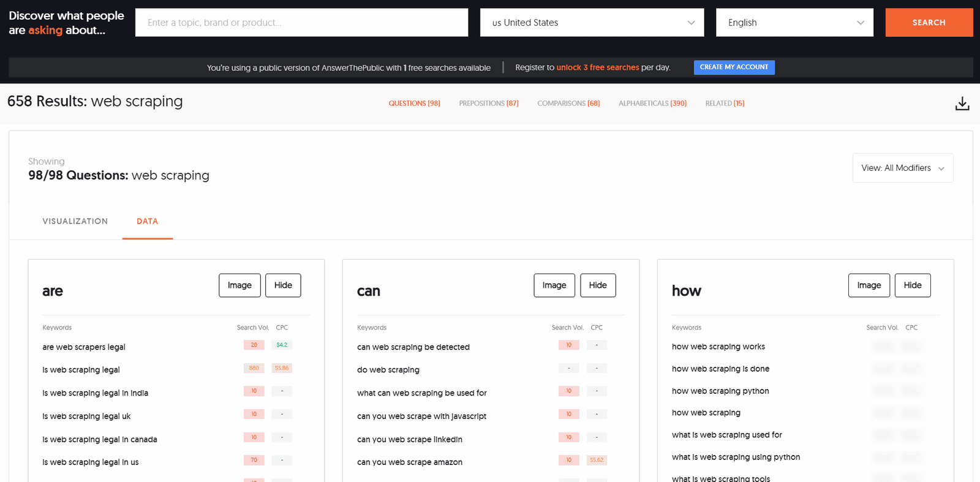Open the English language dropdown
The image size is (980, 482).
tap(794, 23)
